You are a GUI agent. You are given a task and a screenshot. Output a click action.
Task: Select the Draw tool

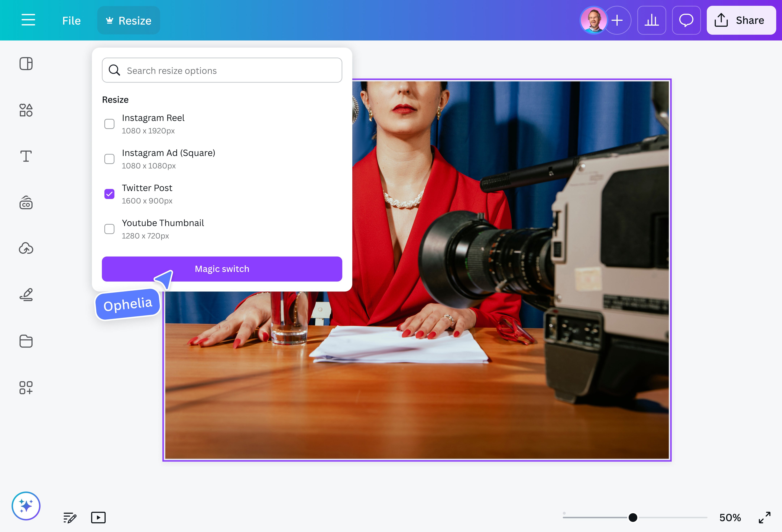[x=26, y=295]
